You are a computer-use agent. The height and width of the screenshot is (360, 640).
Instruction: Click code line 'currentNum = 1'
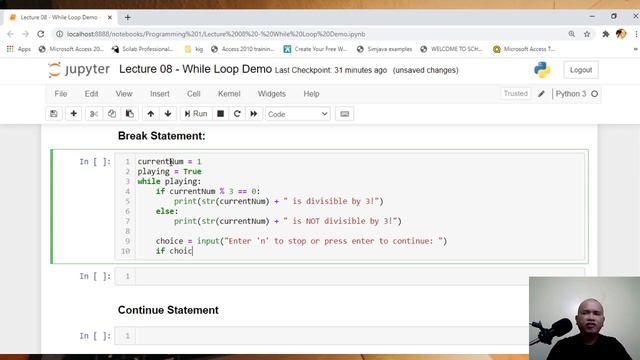tap(169, 162)
